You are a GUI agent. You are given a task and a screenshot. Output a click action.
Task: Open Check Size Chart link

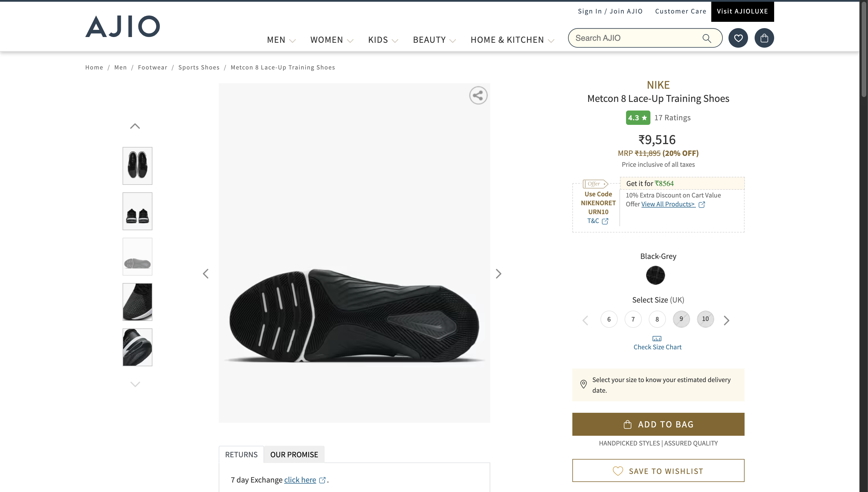coord(657,347)
